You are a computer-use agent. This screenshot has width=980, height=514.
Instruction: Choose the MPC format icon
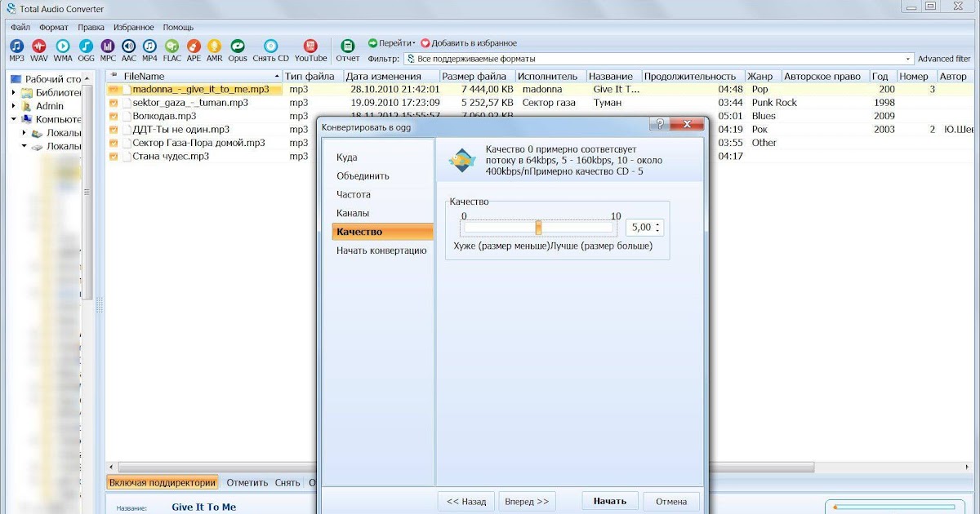(108, 47)
